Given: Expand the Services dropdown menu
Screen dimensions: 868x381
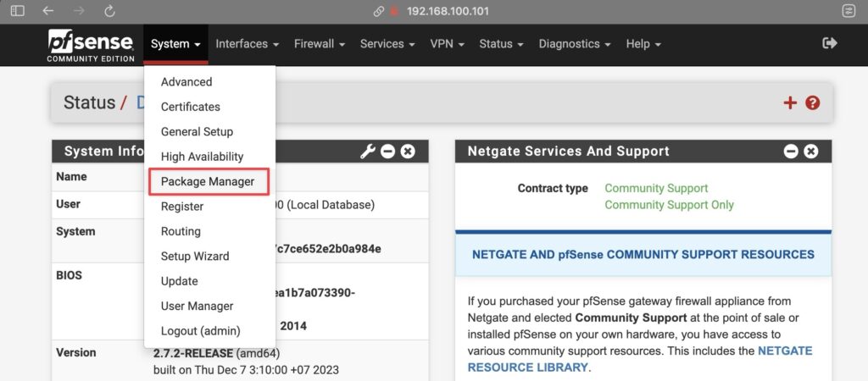Looking at the screenshot, I should point(387,44).
